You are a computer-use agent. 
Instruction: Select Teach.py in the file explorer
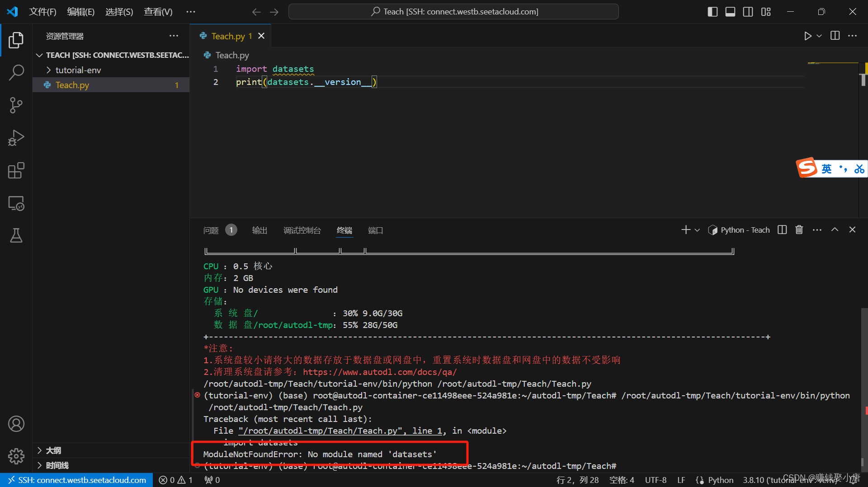click(111, 85)
